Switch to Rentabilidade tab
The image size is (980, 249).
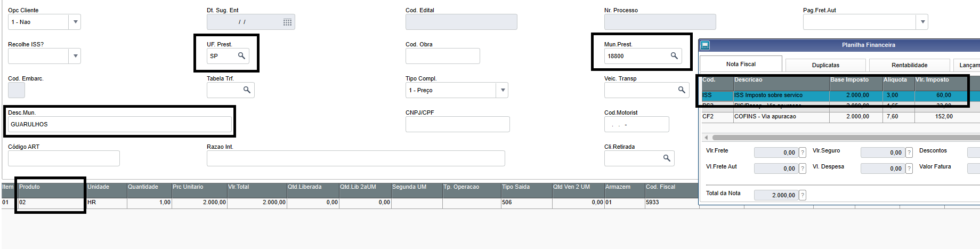(x=909, y=65)
